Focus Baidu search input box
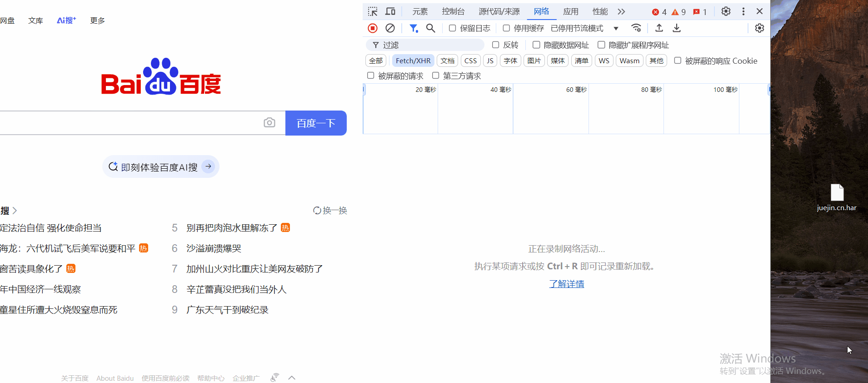 (x=143, y=123)
